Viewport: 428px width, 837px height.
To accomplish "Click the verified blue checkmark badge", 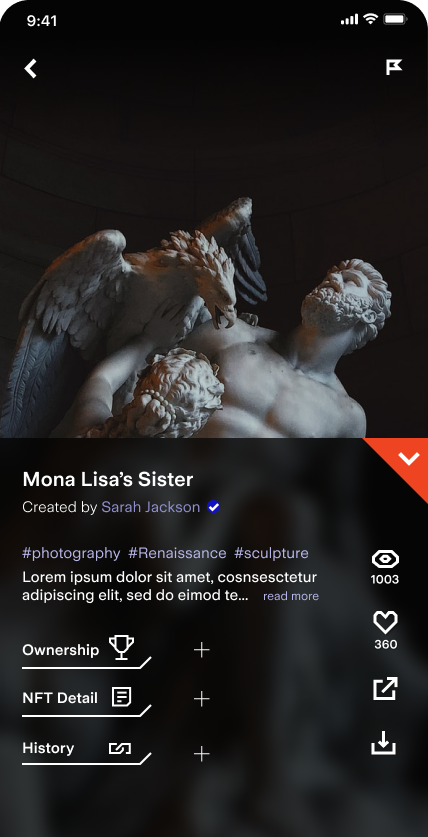I will click(213, 507).
